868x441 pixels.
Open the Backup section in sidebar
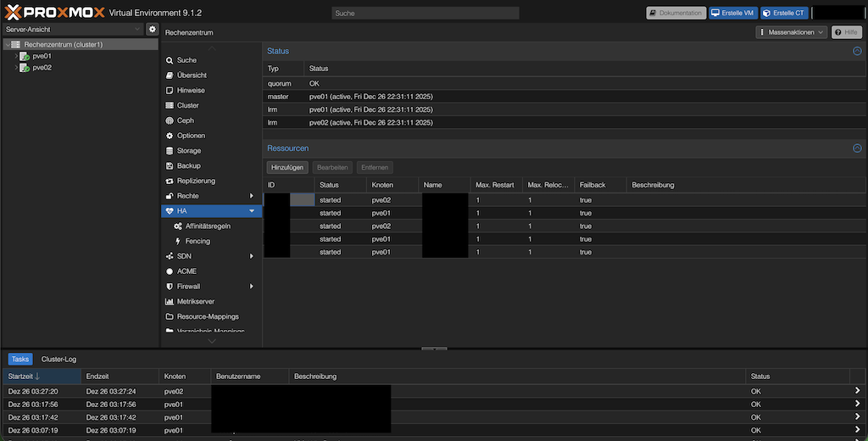click(x=188, y=165)
